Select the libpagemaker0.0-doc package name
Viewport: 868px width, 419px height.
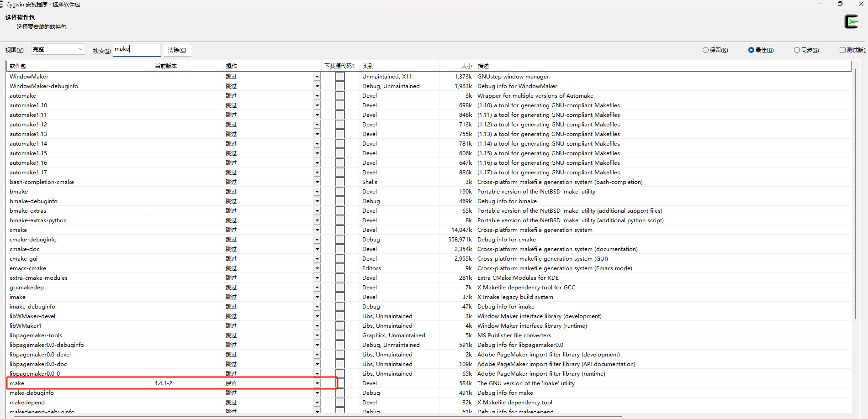(38, 364)
